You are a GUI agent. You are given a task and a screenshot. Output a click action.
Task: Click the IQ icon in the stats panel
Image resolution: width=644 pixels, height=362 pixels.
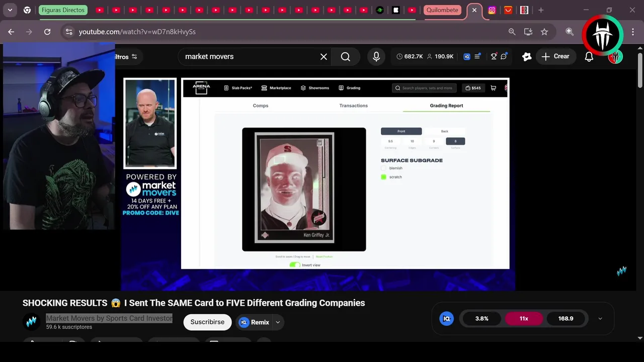pyautogui.click(x=446, y=318)
